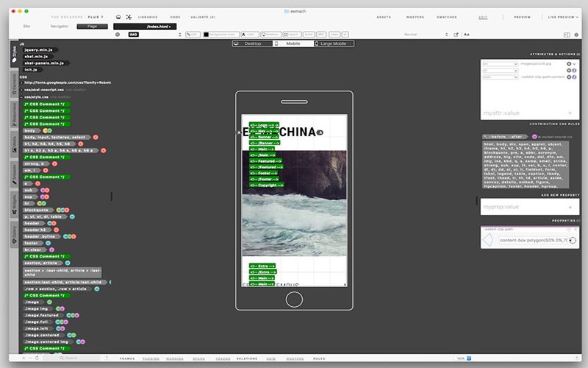
Task: Open the Code view
Action: [175, 17]
